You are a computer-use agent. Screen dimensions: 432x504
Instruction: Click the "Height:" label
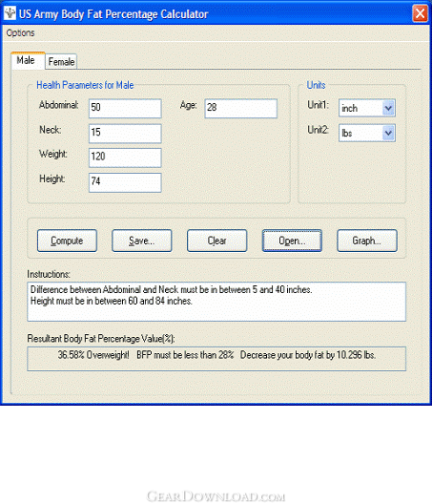click(52, 178)
